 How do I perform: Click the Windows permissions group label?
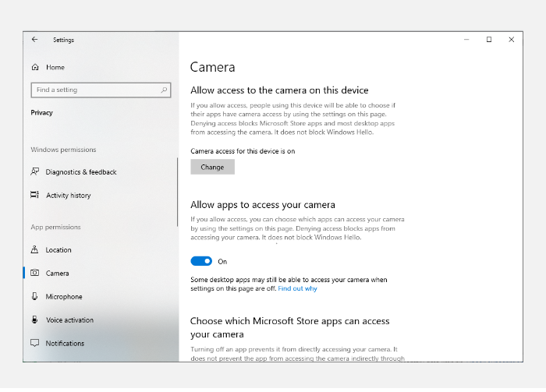(x=63, y=150)
